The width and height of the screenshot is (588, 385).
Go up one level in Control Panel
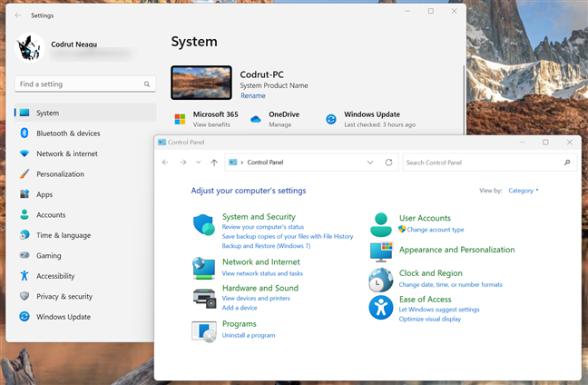[214, 163]
